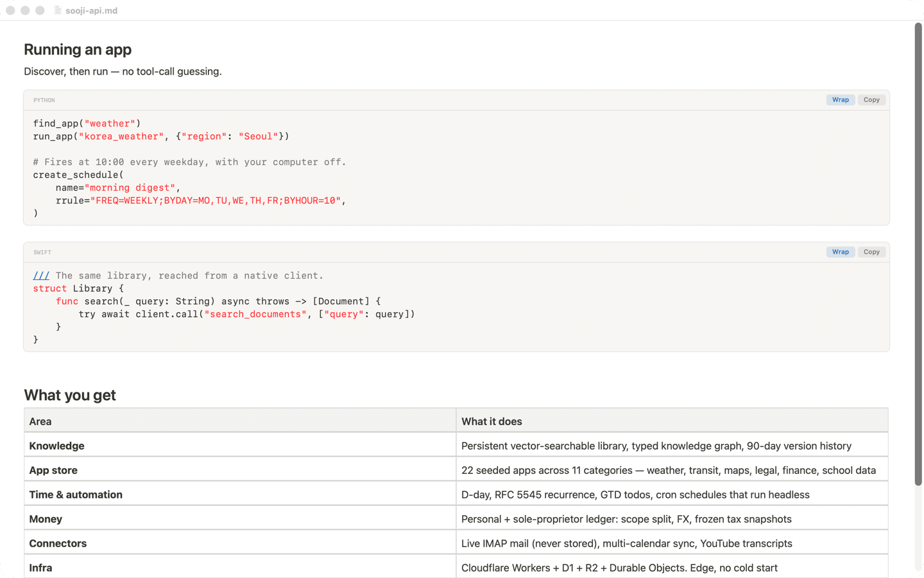Click the 'Persistent vector-searchable library' cell
The image size is (924, 578).
(x=672, y=446)
